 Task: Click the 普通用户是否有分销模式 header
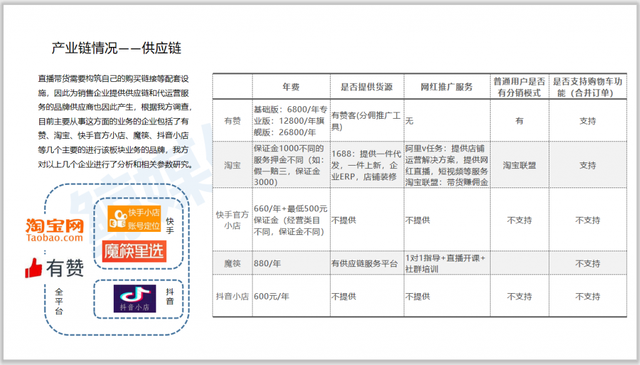(519, 87)
